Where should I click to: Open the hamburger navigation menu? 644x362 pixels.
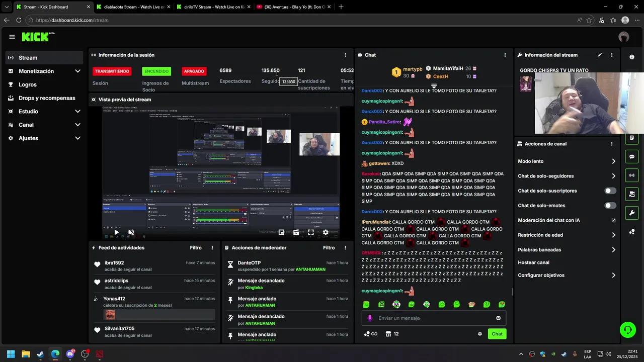click(x=12, y=37)
